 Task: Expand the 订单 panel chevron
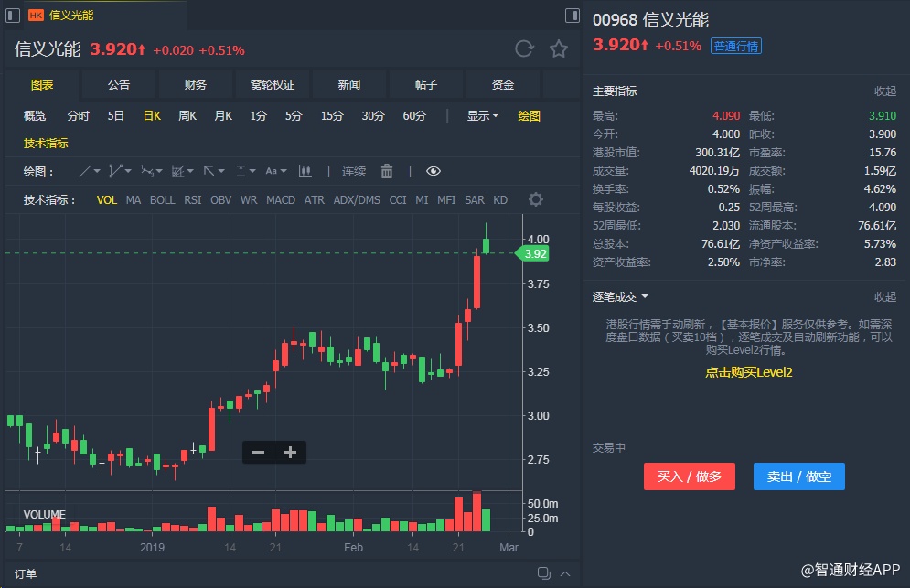[x=565, y=573]
